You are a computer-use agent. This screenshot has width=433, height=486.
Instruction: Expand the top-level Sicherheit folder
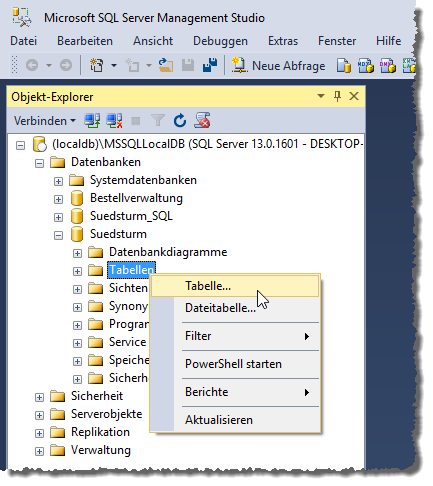tap(39, 397)
